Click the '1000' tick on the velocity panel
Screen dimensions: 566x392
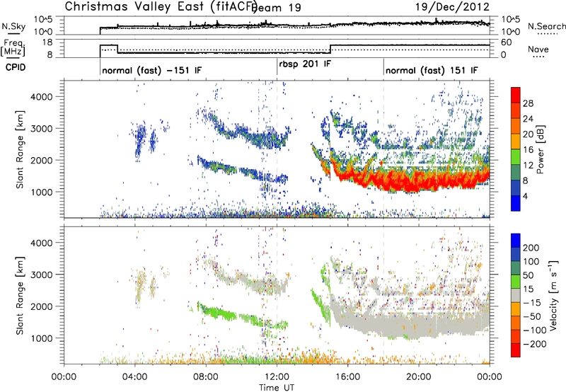(41, 338)
